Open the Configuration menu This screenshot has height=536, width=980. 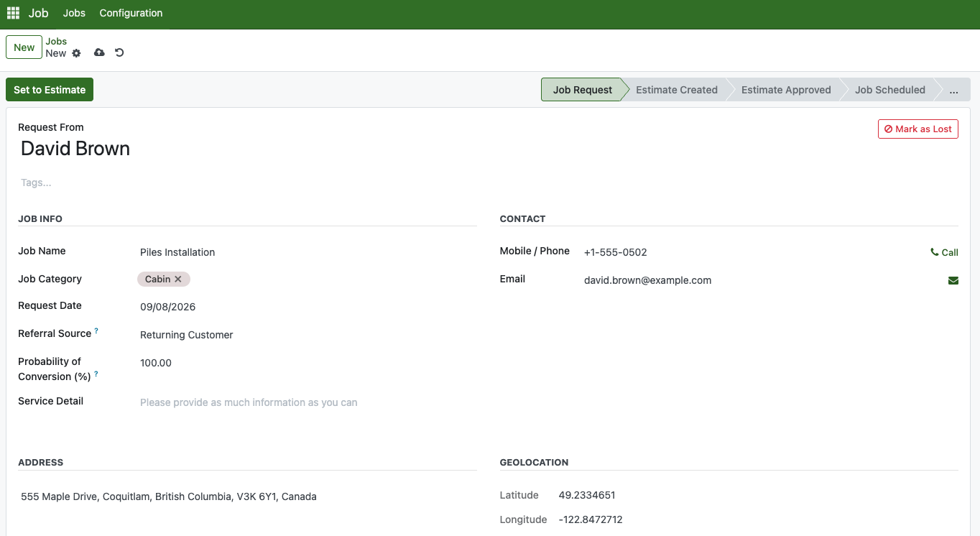click(x=131, y=13)
